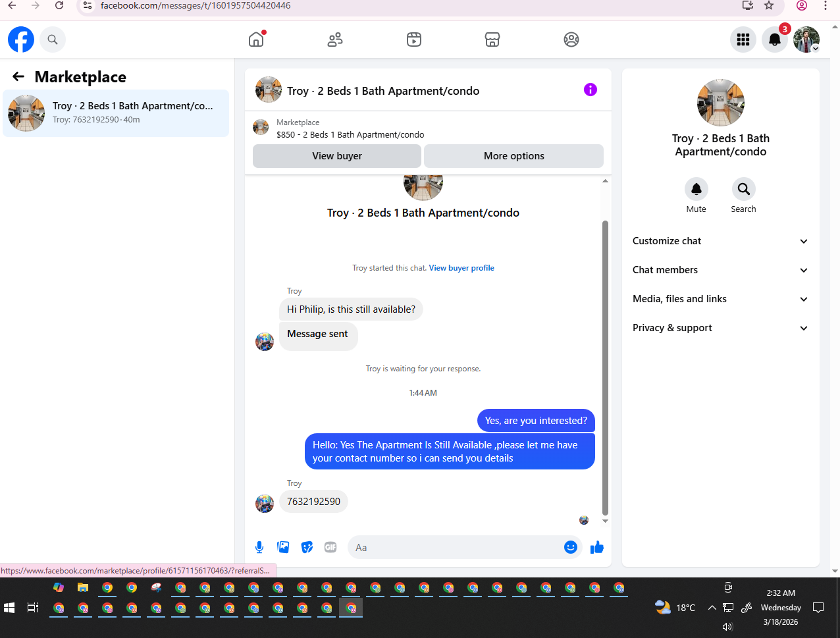Screen dimensions: 840x638
Task: Open the Chrome profile icon
Action: pos(802,5)
